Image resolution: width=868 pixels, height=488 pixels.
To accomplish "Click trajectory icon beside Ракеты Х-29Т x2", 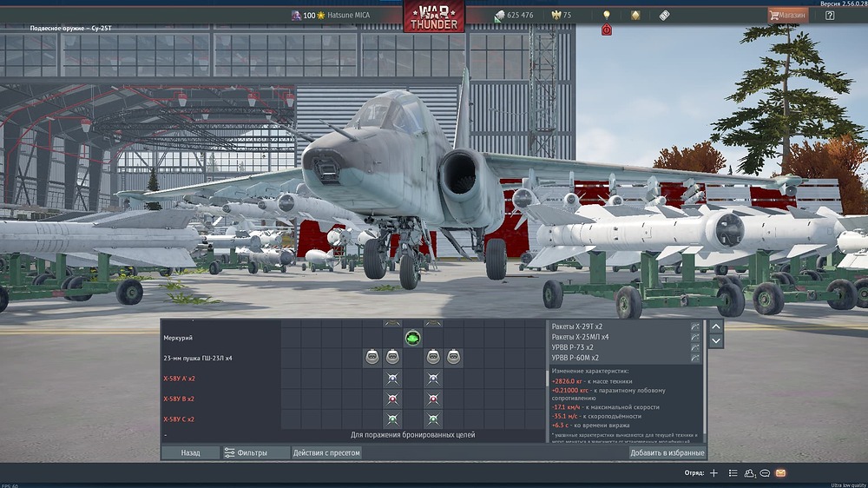I will click(695, 326).
